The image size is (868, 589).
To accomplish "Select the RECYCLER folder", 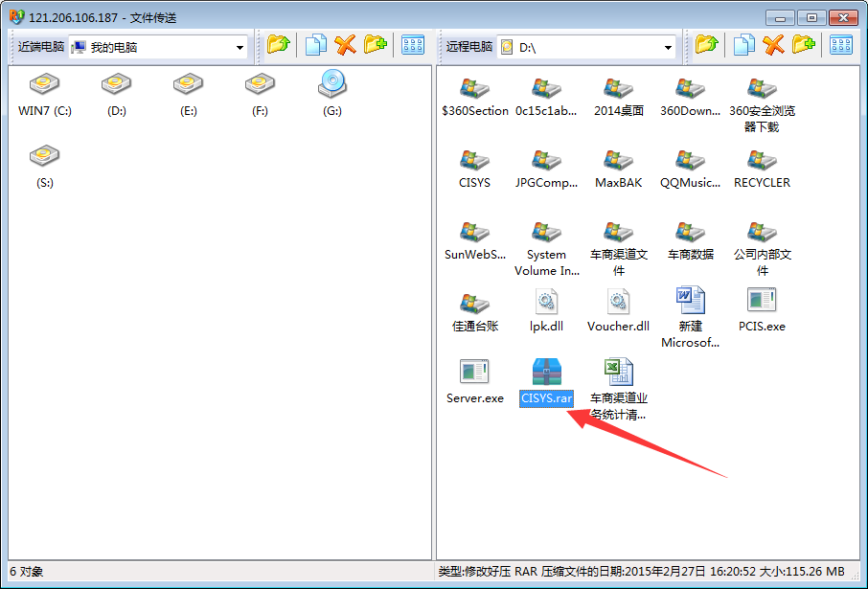I will pyautogui.click(x=763, y=170).
